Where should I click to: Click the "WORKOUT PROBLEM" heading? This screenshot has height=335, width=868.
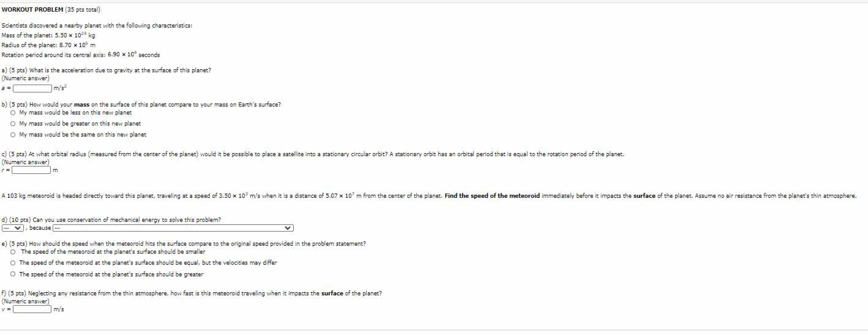point(32,9)
